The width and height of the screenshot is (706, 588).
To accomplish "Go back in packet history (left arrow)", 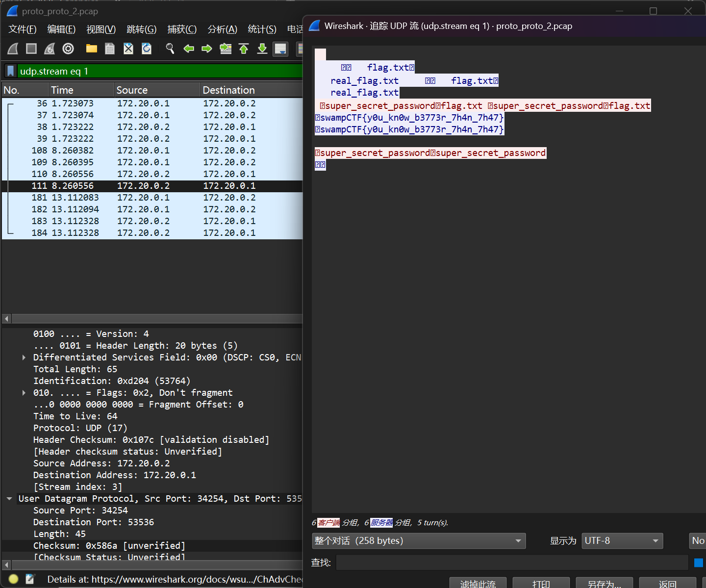I will [189, 49].
